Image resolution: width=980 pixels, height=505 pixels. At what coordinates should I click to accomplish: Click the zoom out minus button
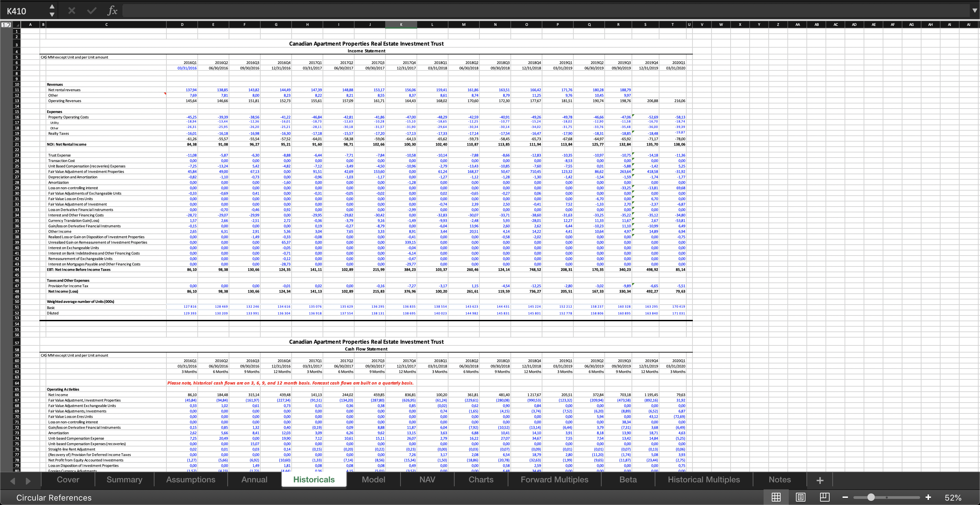tap(845, 498)
